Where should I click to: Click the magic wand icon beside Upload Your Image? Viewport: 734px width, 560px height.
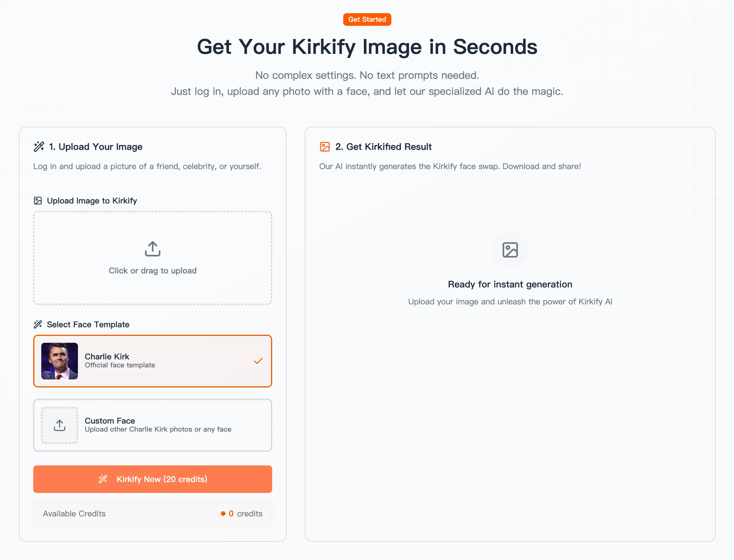(39, 147)
